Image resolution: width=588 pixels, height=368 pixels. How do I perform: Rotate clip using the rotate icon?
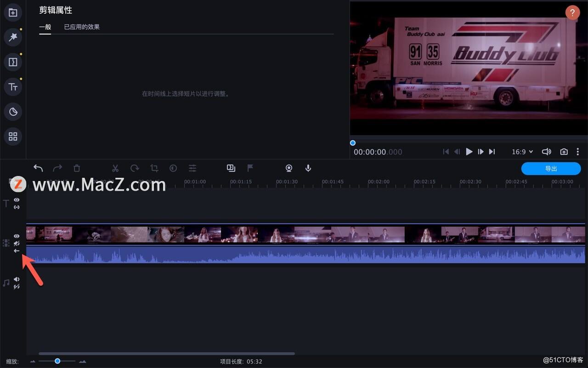(x=135, y=168)
